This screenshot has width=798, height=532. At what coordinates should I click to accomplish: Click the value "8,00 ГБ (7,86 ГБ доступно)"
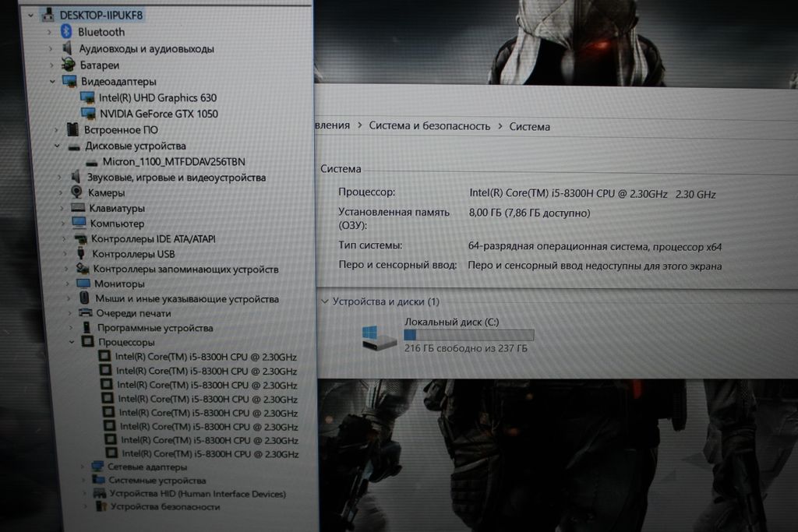529,213
